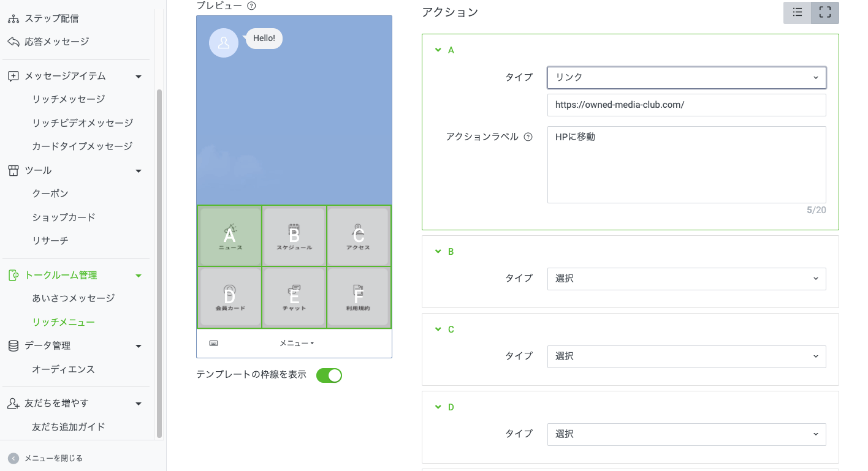Click the talk room management (トークルーム管理) icon
The height and width of the screenshot is (471, 868).
[13, 275]
